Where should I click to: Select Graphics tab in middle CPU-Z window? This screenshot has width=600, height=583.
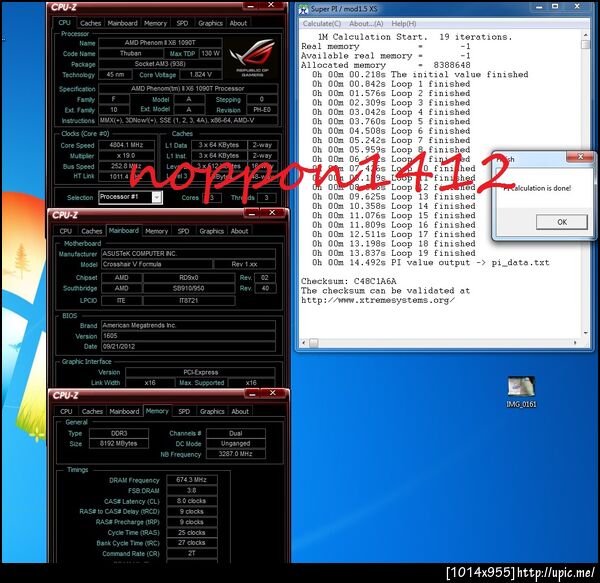[x=212, y=231]
